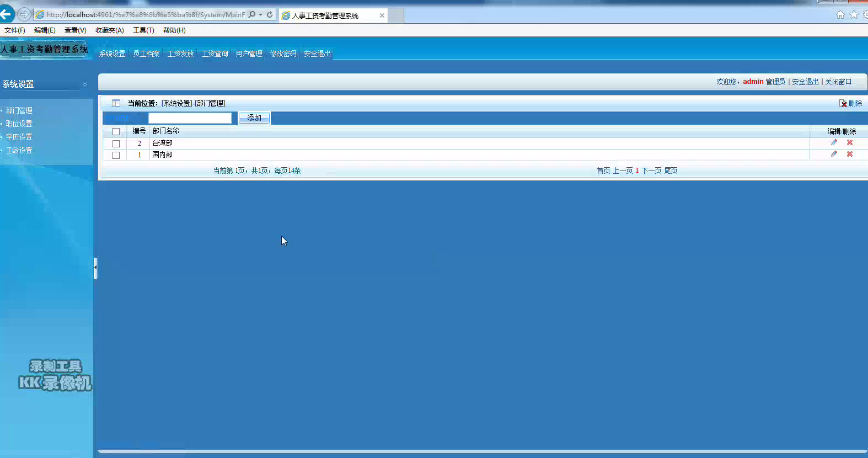The image size is (868, 458).
Task: Open 部门管理 in the sidebar
Action: [x=19, y=110]
